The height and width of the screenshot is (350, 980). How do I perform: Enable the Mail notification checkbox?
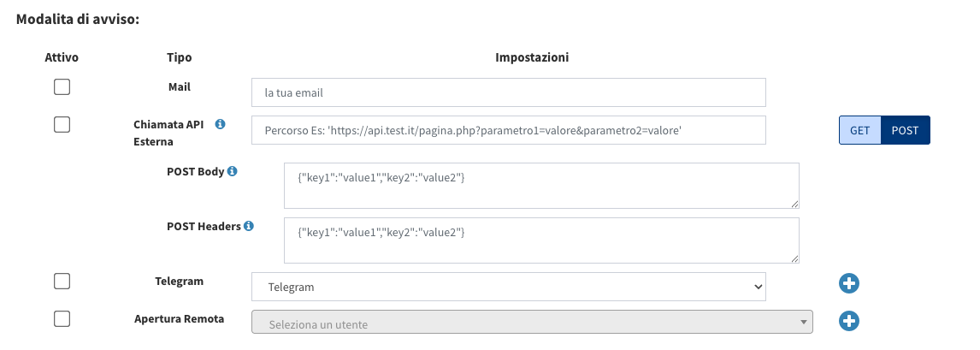[x=62, y=87]
